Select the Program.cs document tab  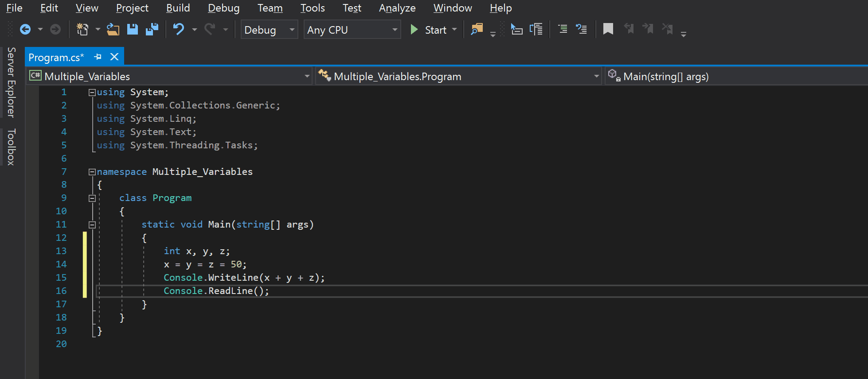click(x=56, y=57)
